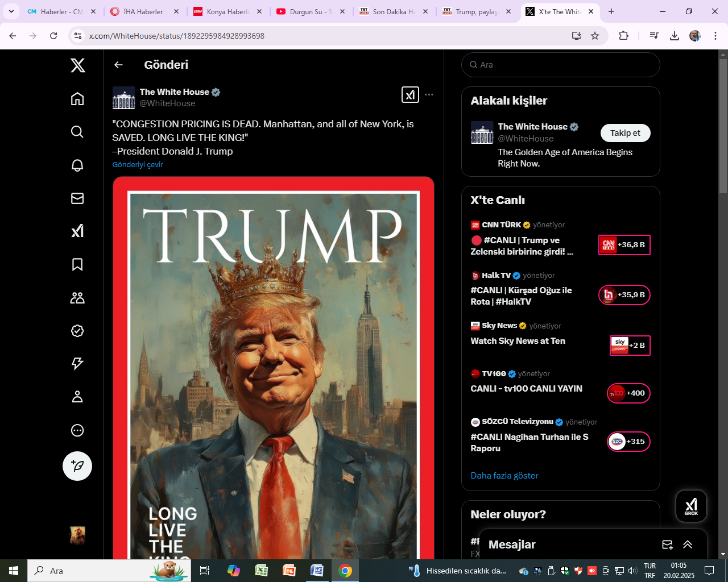Open The White House post author name
Screen dimensions: 728x582
[x=175, y=92]
